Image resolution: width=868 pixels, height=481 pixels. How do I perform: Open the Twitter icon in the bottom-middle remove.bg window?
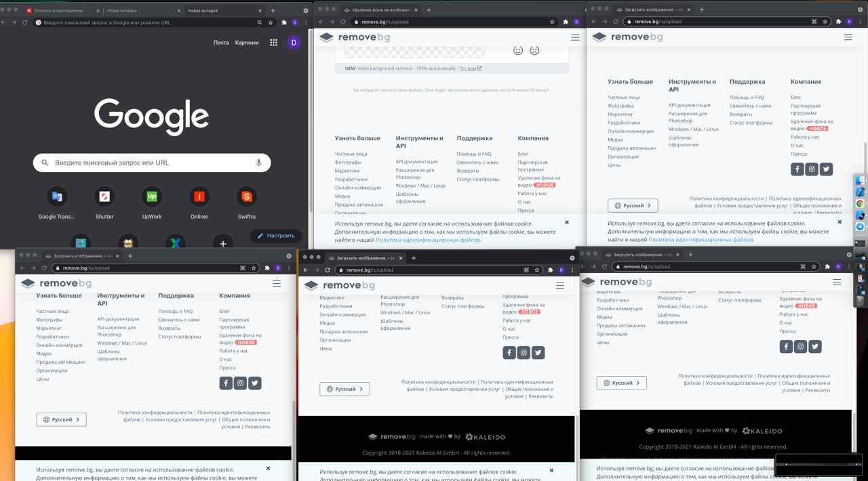tap(538, 352)
